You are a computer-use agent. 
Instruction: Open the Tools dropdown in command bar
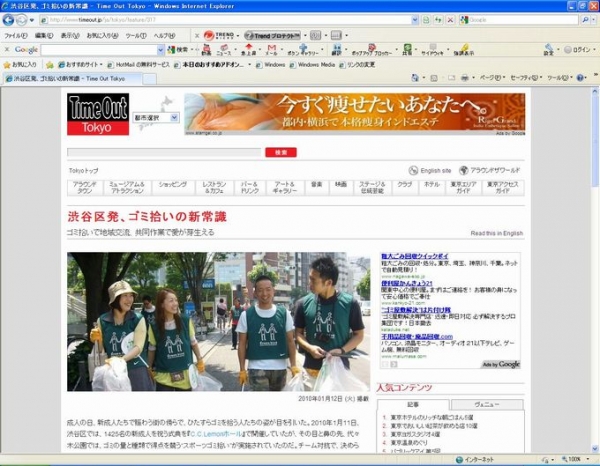coord(559,78)
